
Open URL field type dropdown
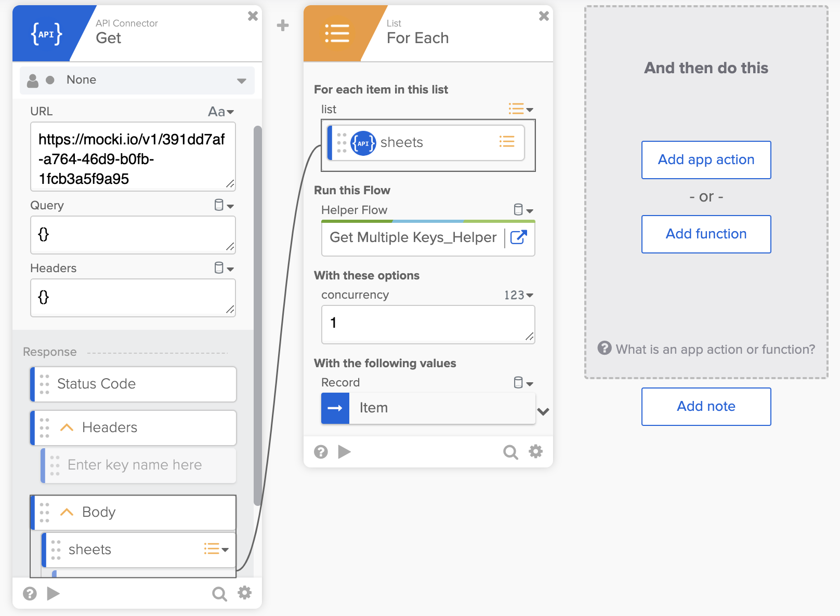pos(221,112)
